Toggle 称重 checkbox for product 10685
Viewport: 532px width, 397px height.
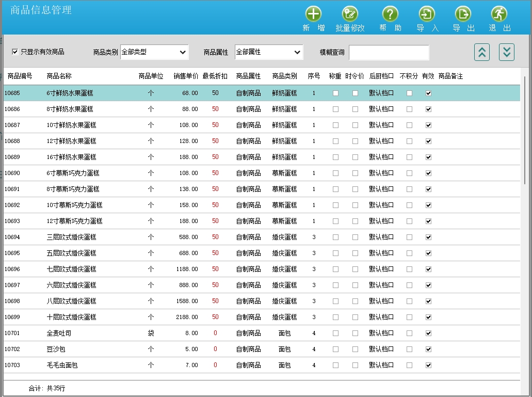pyautogui.click(x=335, y=93)
